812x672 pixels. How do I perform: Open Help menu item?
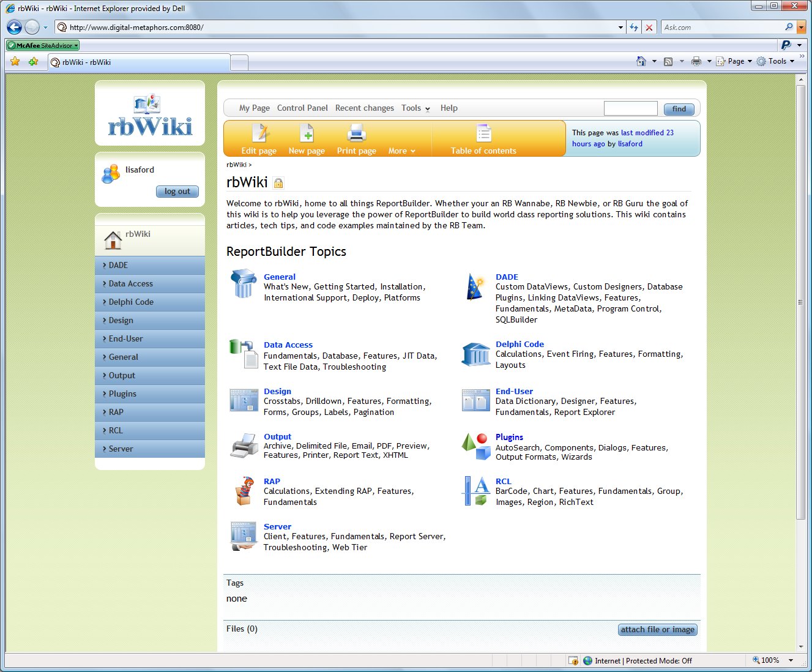(x=449, y=108)
